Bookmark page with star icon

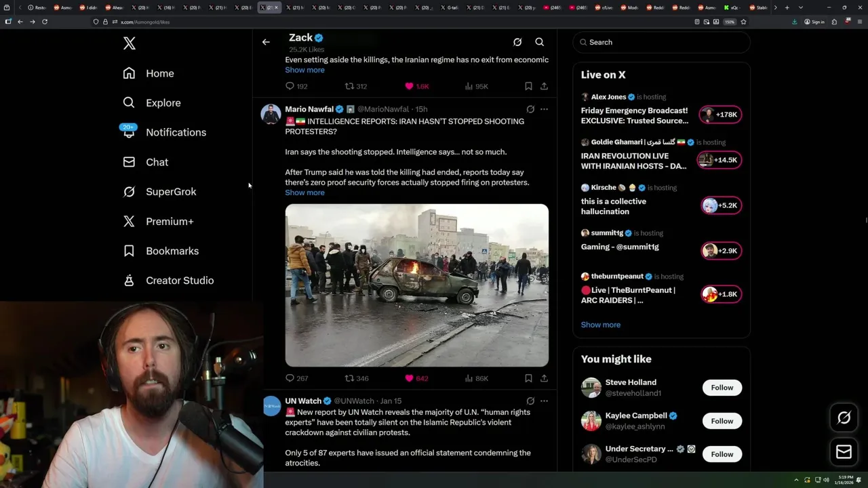pyautogui.click(x=743, y=22)
